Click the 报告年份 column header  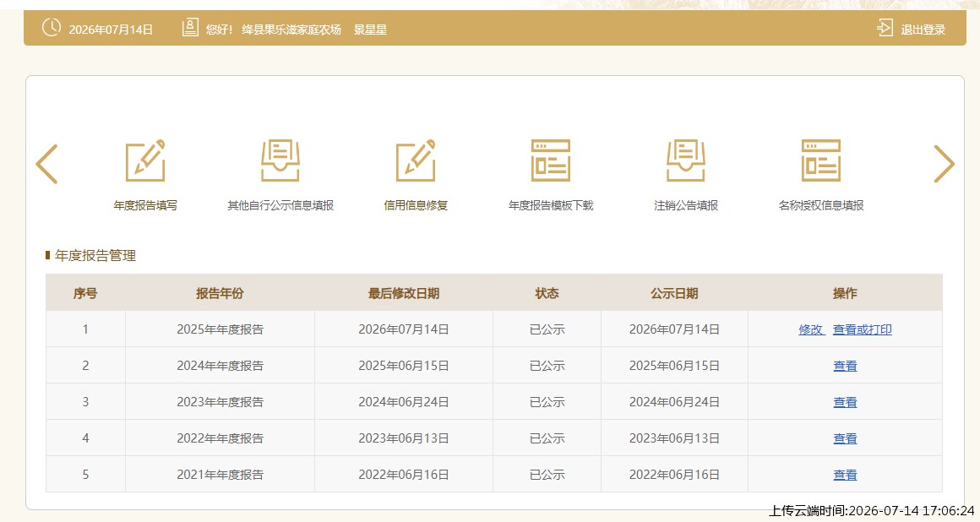220,293
